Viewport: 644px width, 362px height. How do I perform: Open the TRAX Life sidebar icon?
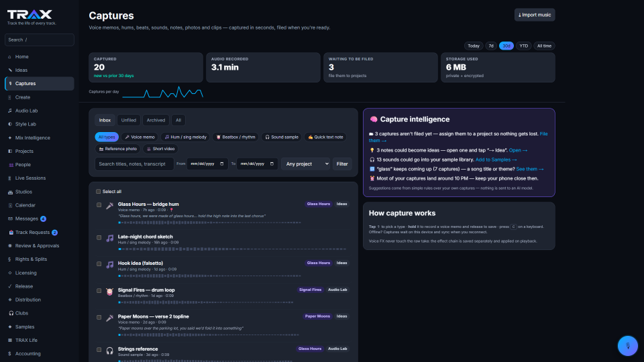[x=10, y=341]
